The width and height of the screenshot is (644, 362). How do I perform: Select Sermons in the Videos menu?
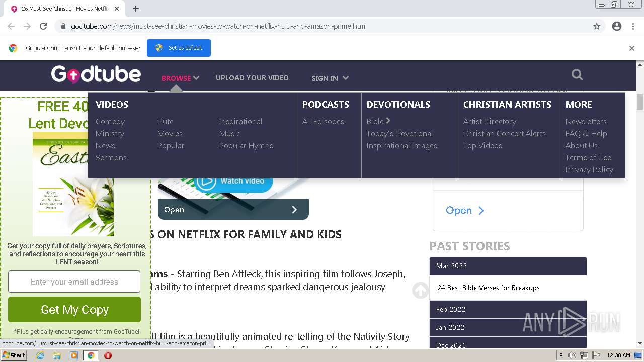click(111, 157)
